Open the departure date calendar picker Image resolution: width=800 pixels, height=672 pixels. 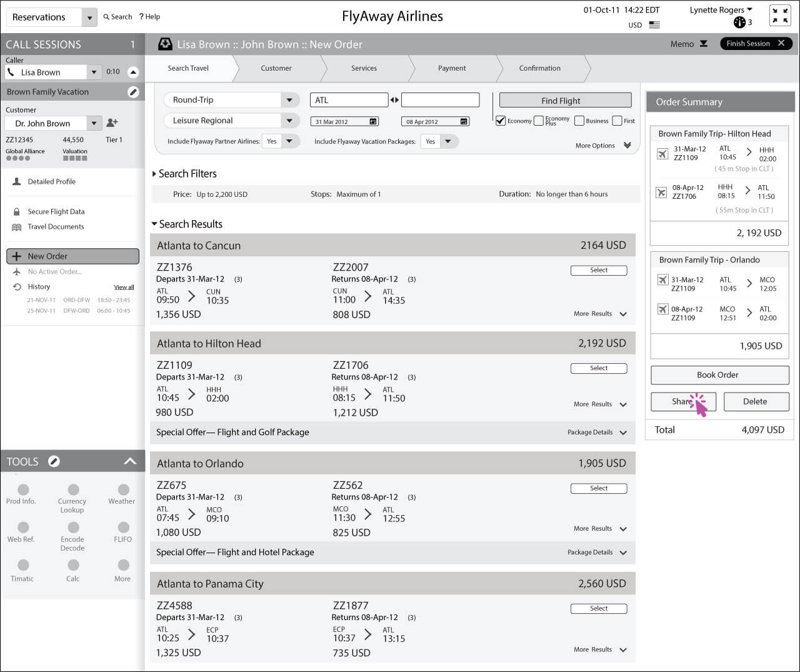[x=373, y=122]
